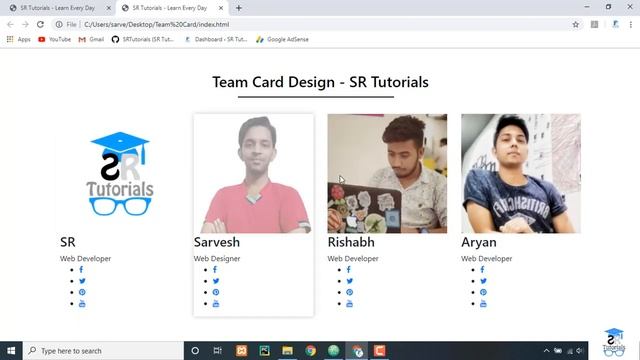Open the Gmail bookmark
This screenshot has width=640, height=360.
coord(91,39)
